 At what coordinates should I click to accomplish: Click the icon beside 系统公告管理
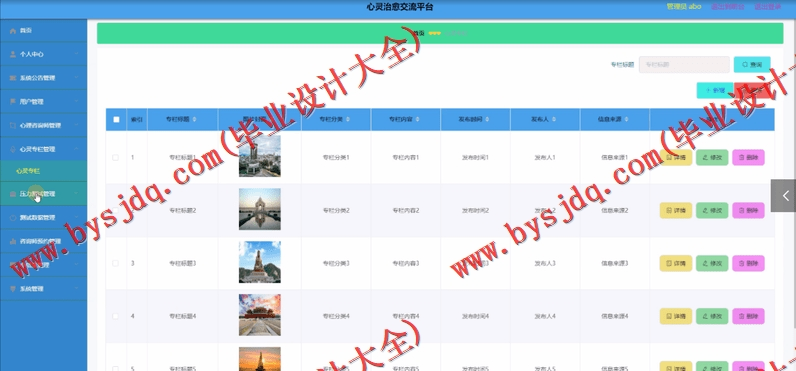pyautogui.click(x=13, y=78)
